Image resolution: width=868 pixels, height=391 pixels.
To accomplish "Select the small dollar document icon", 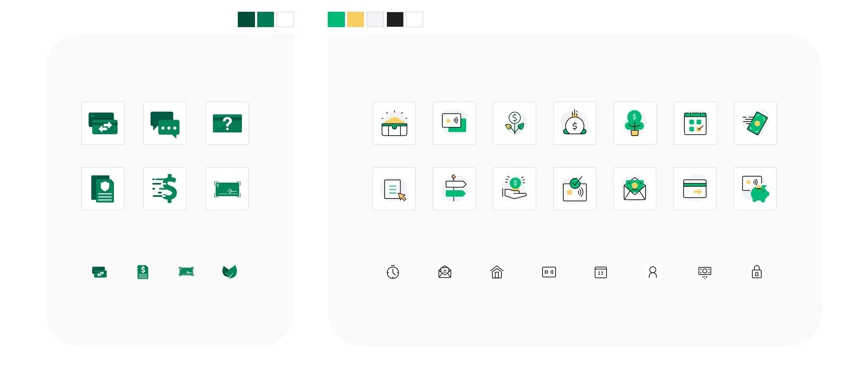I will click(143, 272).
